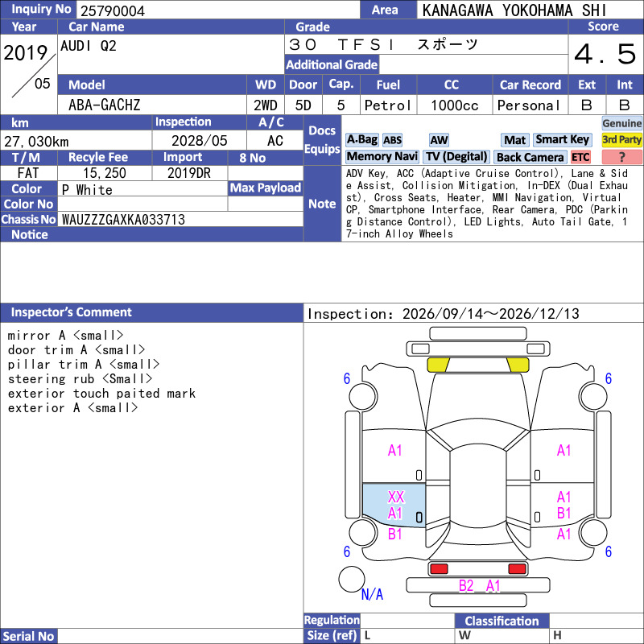Toggle the yellow 3rd Party label

pyautogui.click(x=621, y=139)
